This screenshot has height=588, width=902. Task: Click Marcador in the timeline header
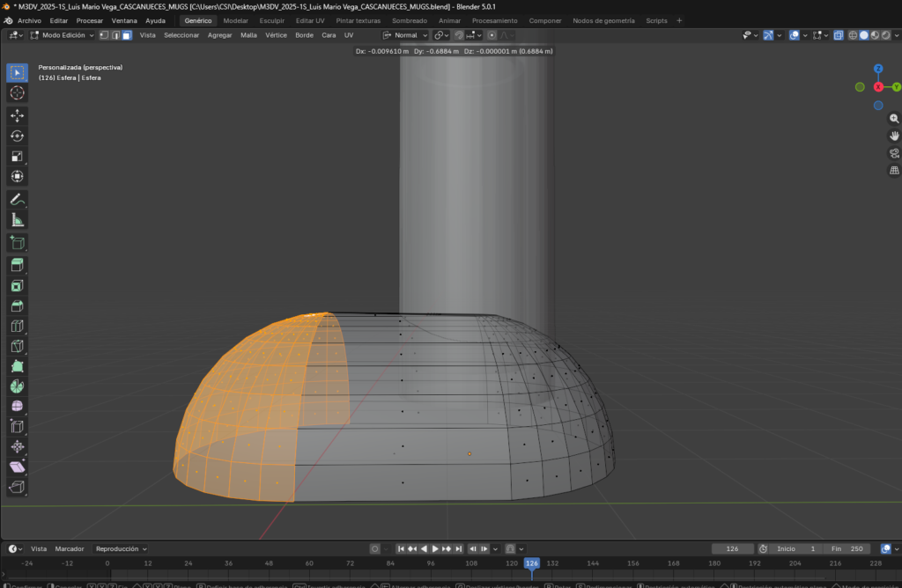point(70,548)
